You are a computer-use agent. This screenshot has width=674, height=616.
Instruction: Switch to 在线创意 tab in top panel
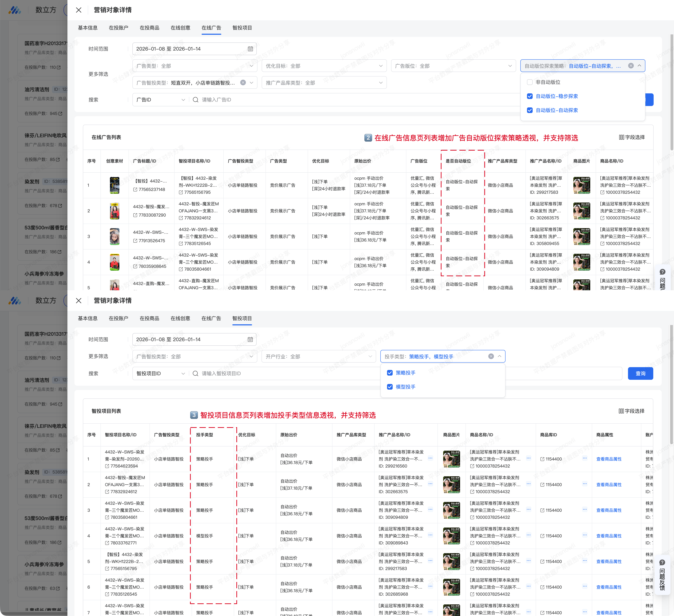180,28
